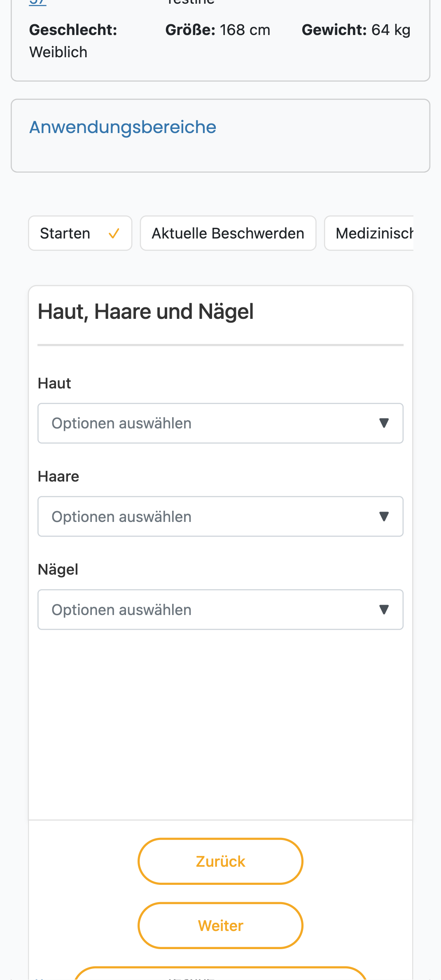Go to the Aktuelle Beschwerden tab
This screenshot has height=980, width=441.
click(228, 233)
